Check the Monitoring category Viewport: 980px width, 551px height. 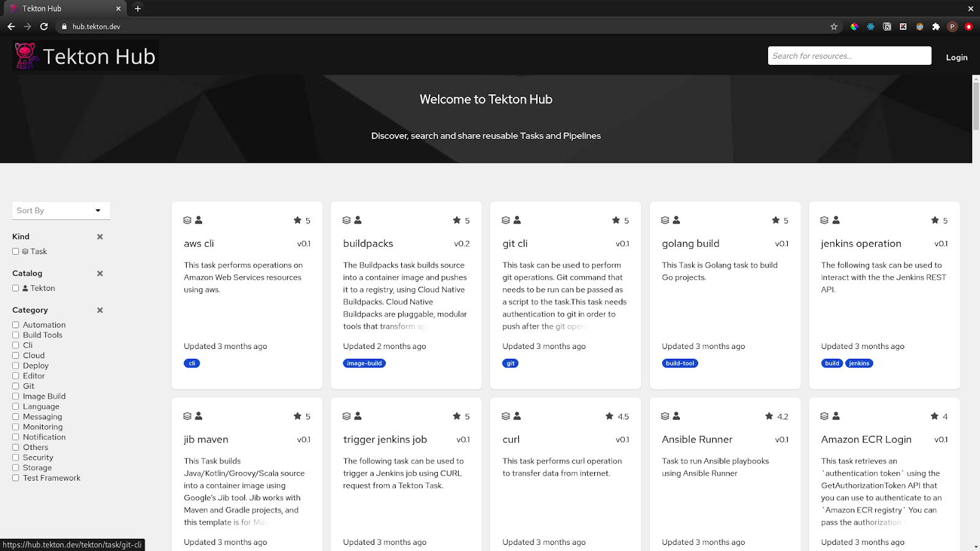[16, 427]
